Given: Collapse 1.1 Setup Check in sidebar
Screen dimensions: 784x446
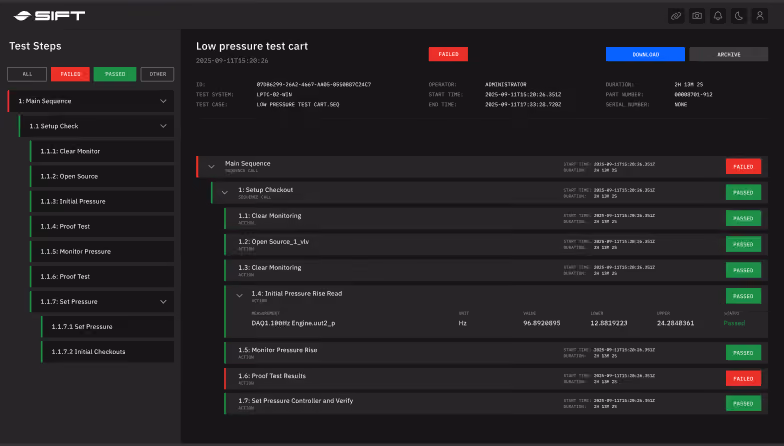Looking at the screenshot, I should pos(163,126).
